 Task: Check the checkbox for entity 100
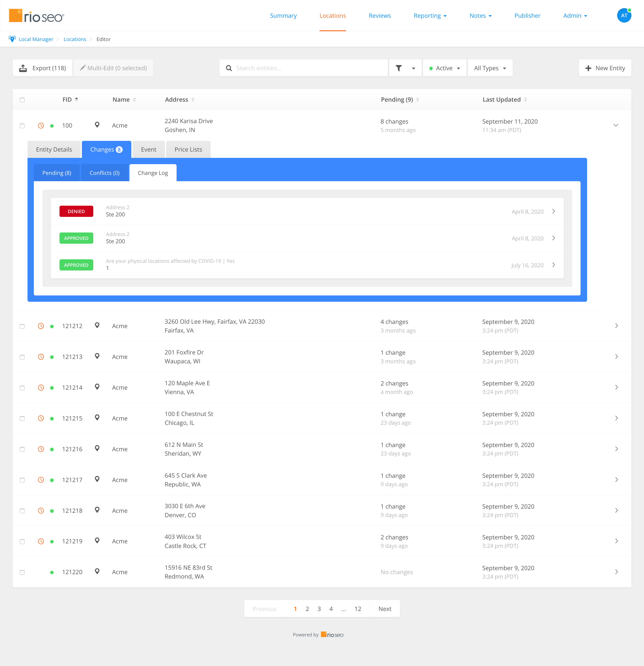coord(22,125)
